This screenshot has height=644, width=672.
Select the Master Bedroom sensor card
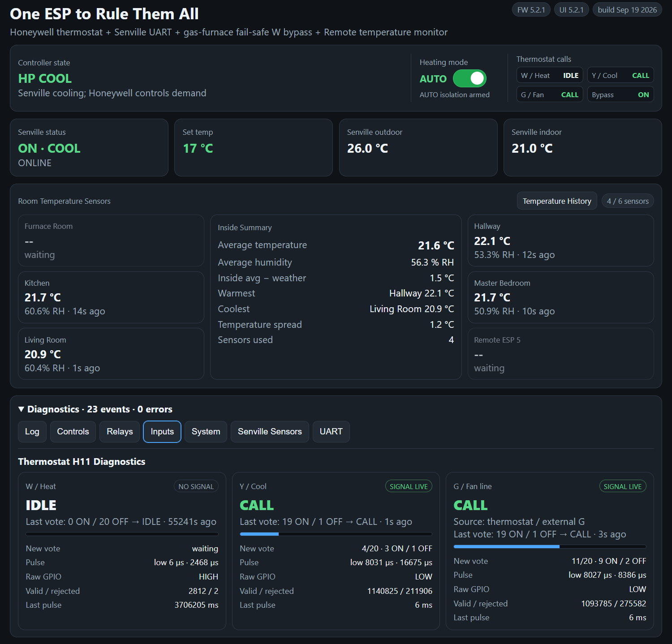click(x=561, y=297)
